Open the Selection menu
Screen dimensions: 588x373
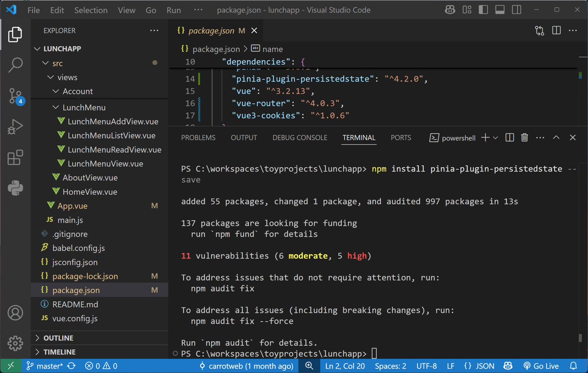pos(90,10)
